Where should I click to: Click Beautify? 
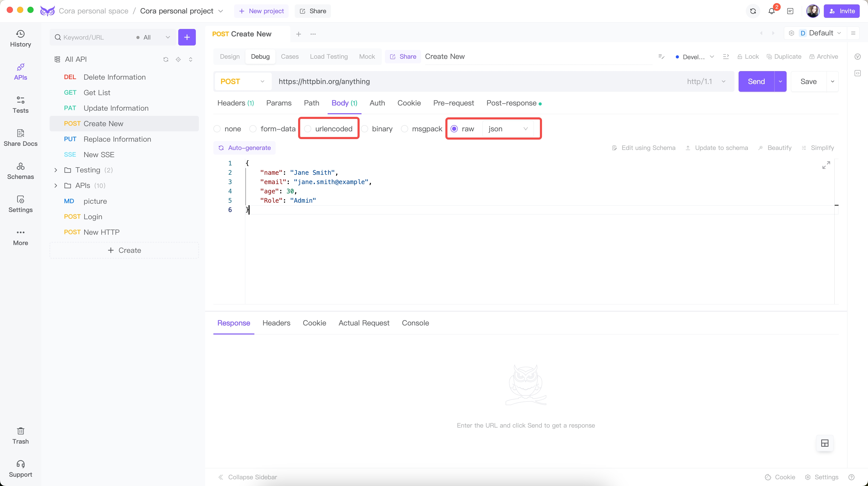coord(775,148)
